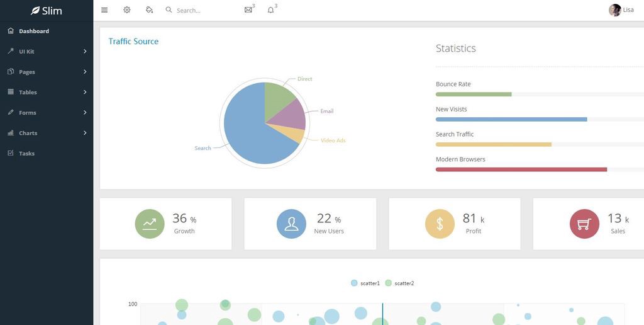Click the red Modern Browsers progress bar
This screenshot has height=325, width=644.
click(521, 169)
